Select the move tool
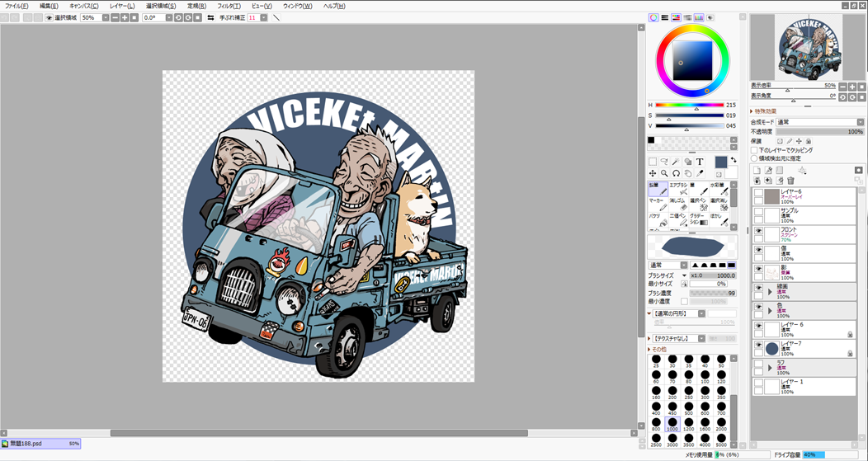Image resolution: width=868 pixels, height=461 pixels. click(x=653, y=174)
